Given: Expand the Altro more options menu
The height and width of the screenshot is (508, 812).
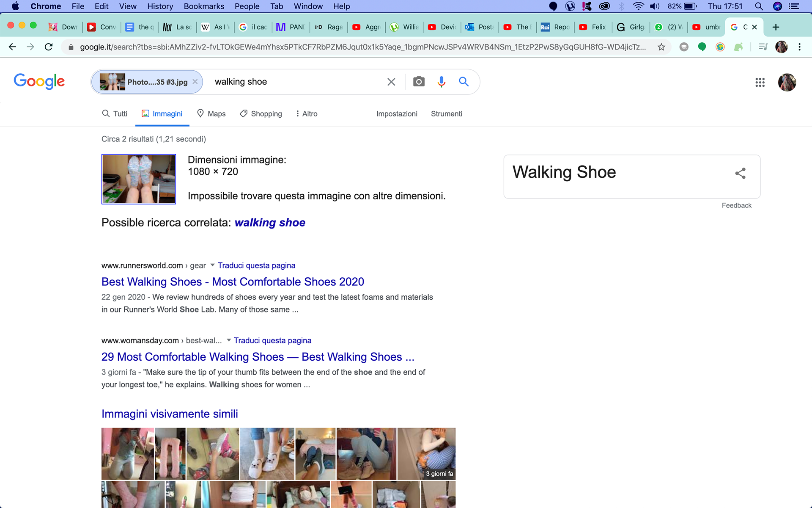Looking at the screenshot, I should (307, 114).
